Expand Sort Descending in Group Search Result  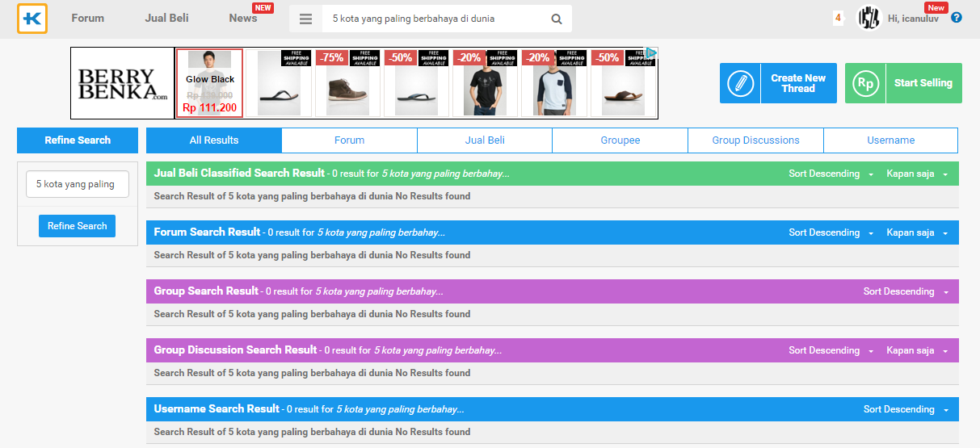(x=906, y=292)
